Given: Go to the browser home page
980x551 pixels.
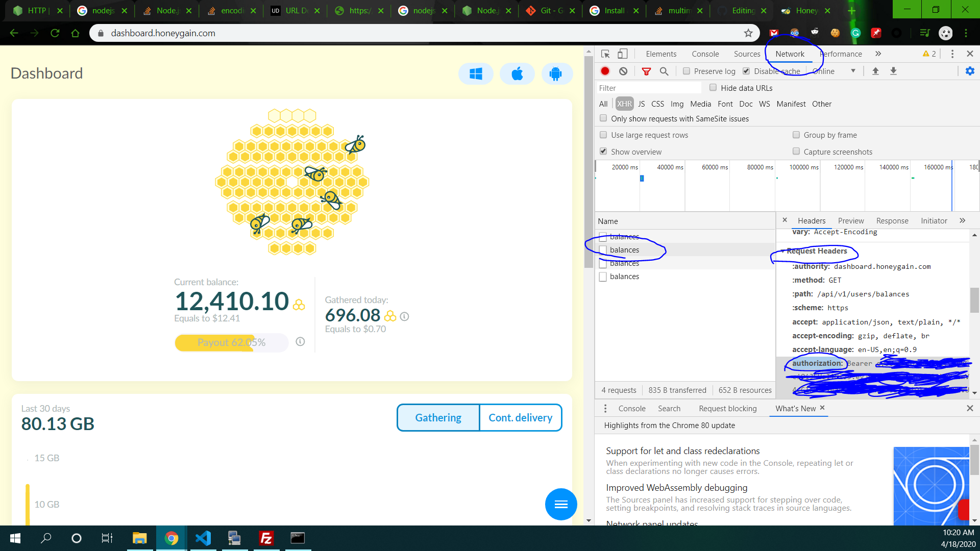Looking at the screenshot, I should pos(75,33).
